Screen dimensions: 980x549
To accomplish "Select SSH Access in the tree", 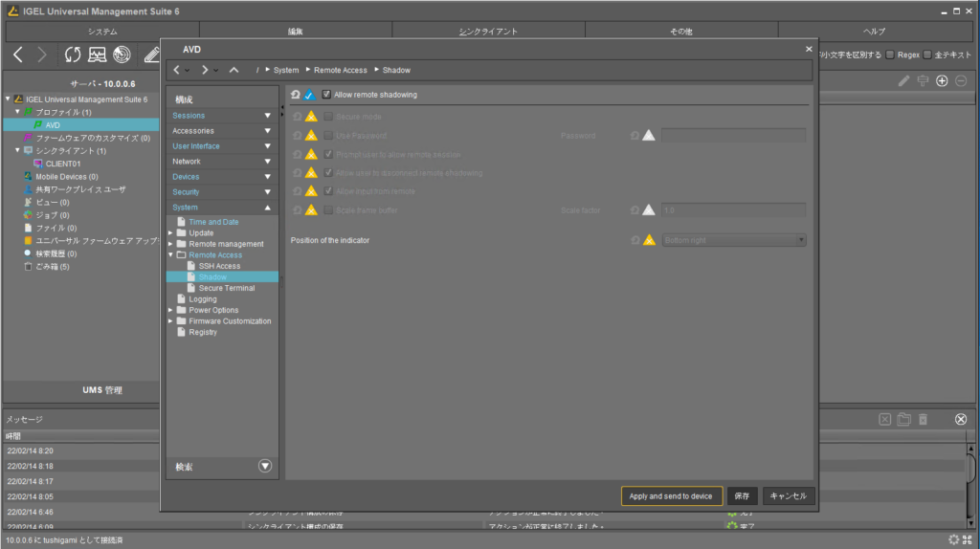I will pos(219,266).
